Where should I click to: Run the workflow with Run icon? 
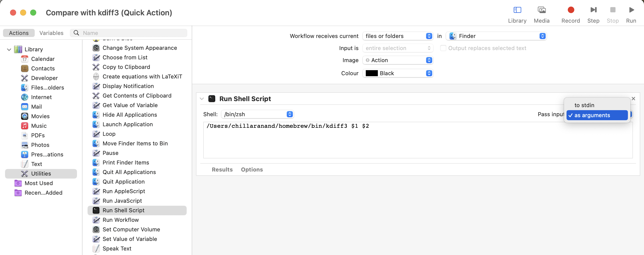(x=631, y=10)
